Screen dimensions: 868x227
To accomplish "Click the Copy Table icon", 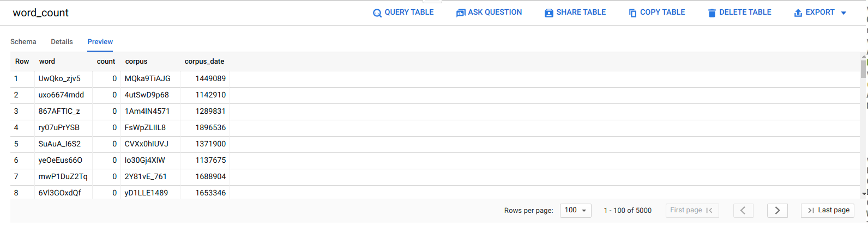I will 632,13.
